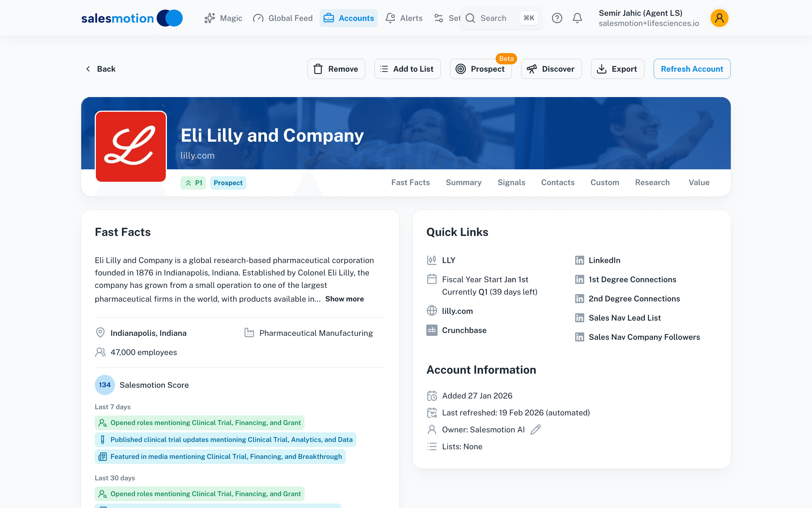Image resolution: width=812 pixels, height=508 pixels.
Task: Edit the account owner with pencil icon
Action: click(x=535, y=429)
